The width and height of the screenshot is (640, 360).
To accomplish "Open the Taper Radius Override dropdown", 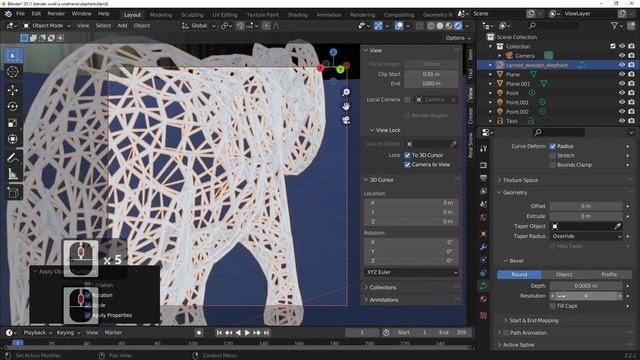I will pos(586,236).
